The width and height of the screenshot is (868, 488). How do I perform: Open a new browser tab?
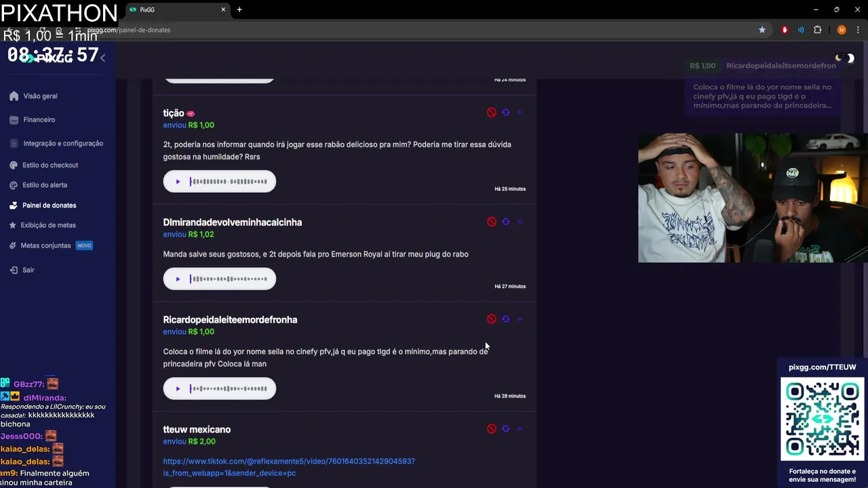coord(239,9)
